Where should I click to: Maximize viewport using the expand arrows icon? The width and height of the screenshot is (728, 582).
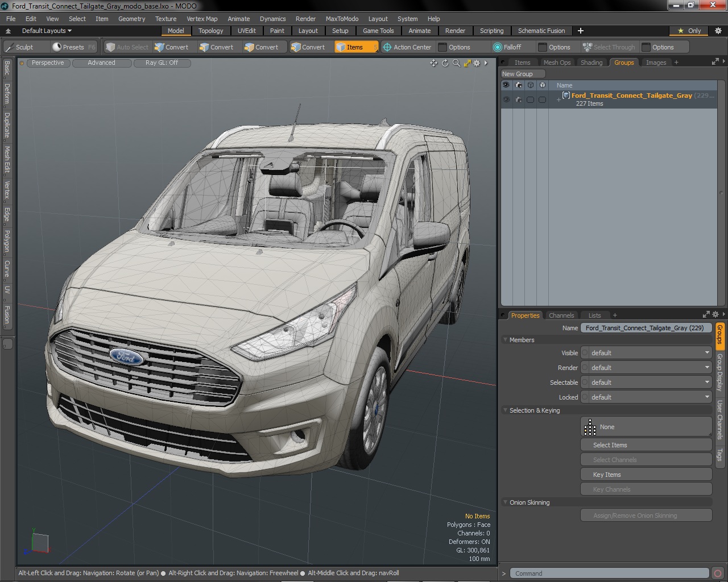click(x=467, y=63)
